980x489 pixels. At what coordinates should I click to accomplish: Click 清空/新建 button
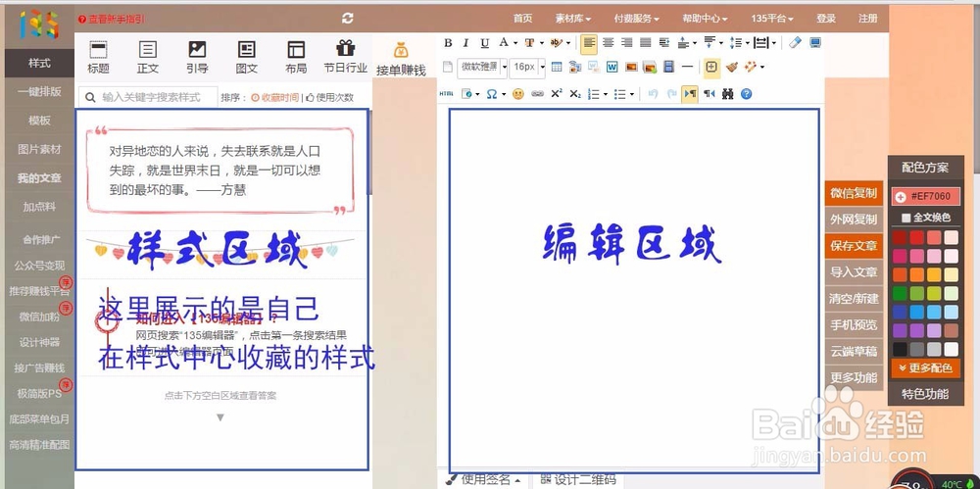coord(854,299)
